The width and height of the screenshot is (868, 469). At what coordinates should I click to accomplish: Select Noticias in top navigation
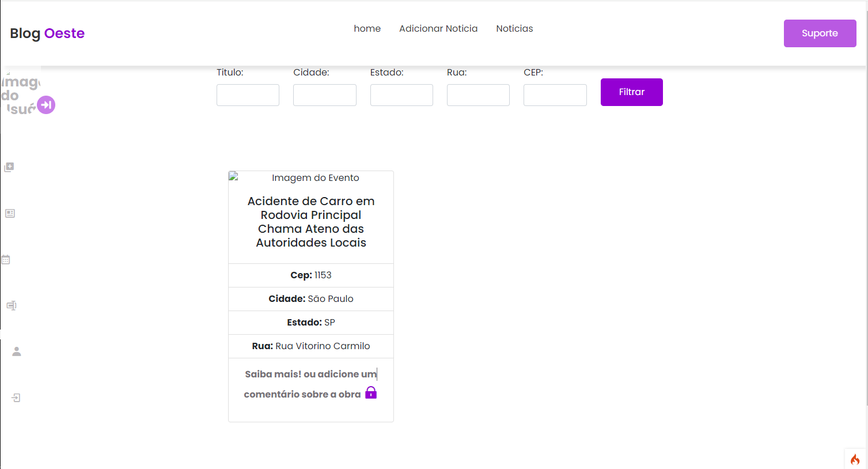514,29
